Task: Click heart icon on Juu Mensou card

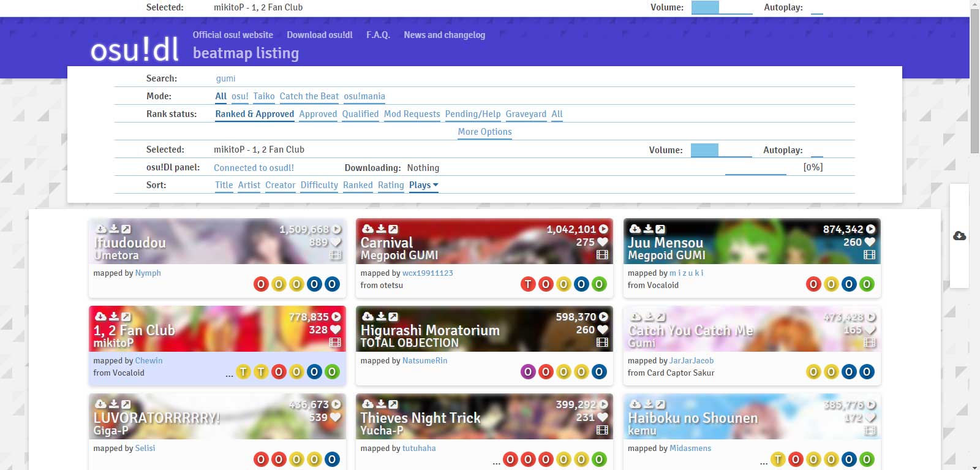Action: pyautogui.click(x=870, y=242)
